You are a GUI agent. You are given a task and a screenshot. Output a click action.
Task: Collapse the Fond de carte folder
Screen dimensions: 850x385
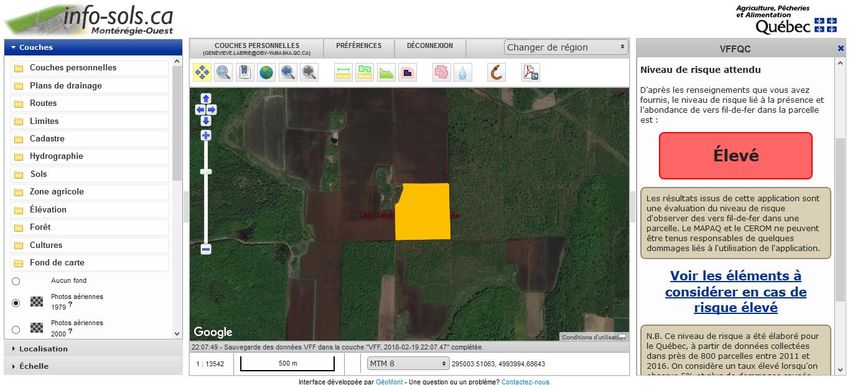89,263
